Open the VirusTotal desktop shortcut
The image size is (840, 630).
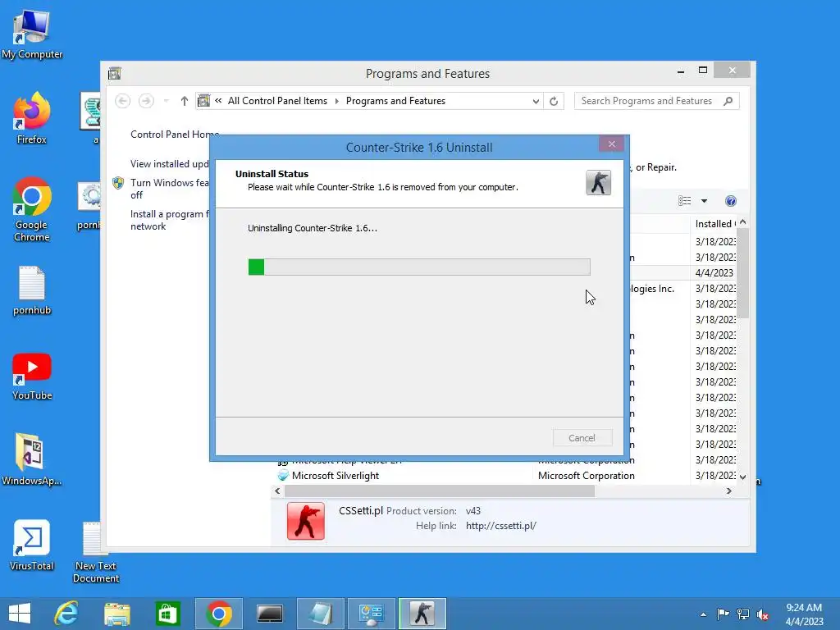(32, 545)
